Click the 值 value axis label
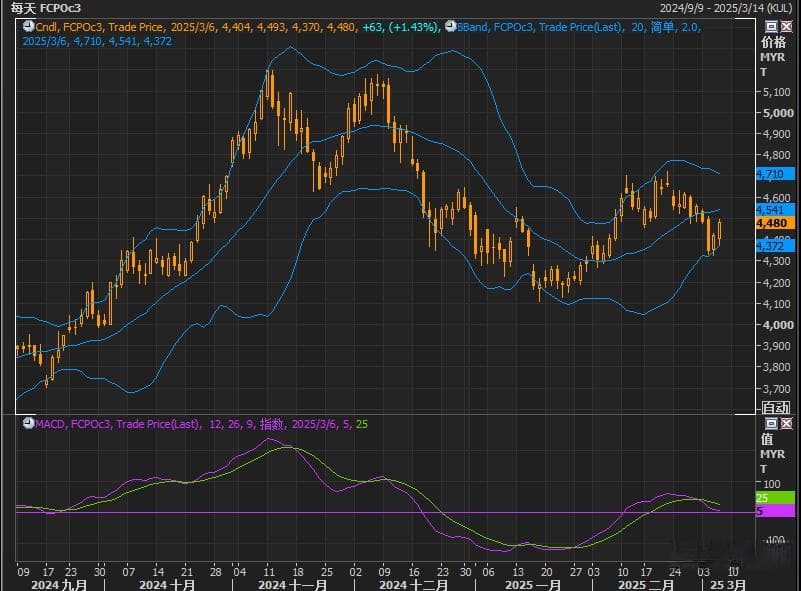Image resolution: width=801 pixels, height=591 pixels. [767, 439]
